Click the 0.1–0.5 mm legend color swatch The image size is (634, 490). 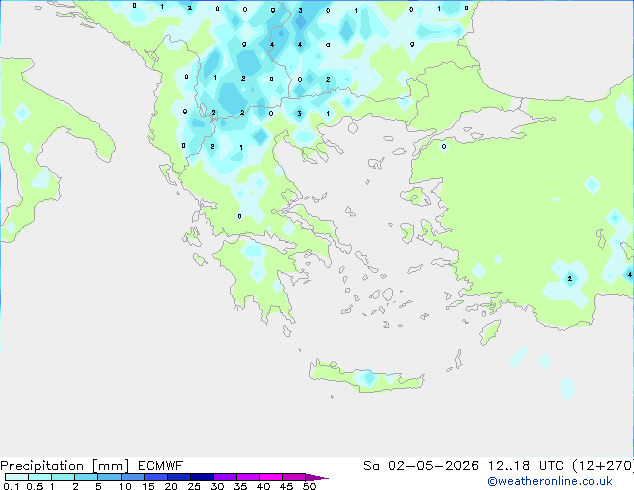pos(17,477)
